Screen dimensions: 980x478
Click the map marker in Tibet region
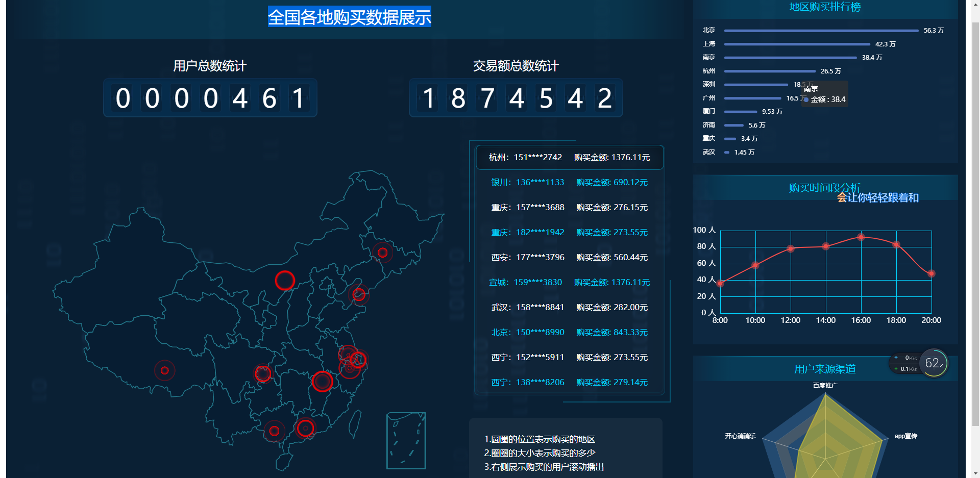165,370
